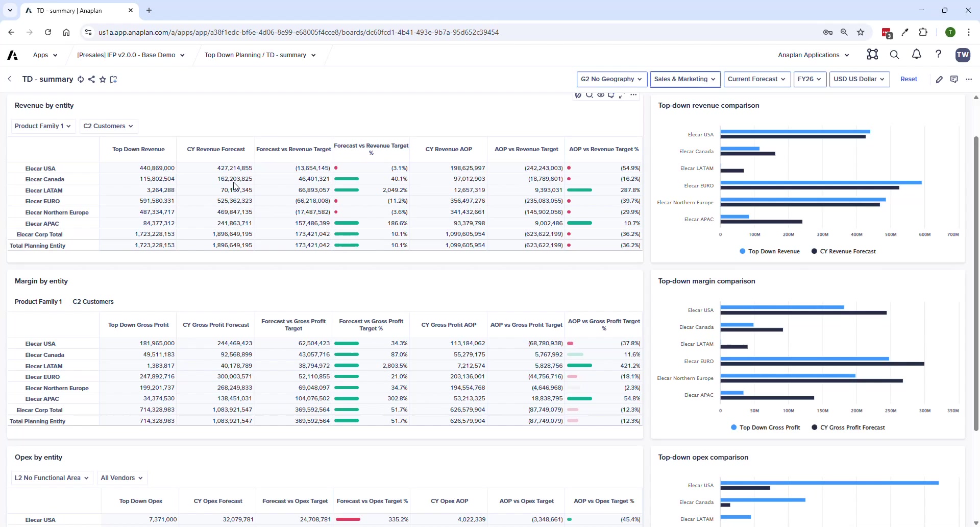Open the G2 No Geography dropdown
The height and width of the screenshot is (527, 980).
point(611,79)
